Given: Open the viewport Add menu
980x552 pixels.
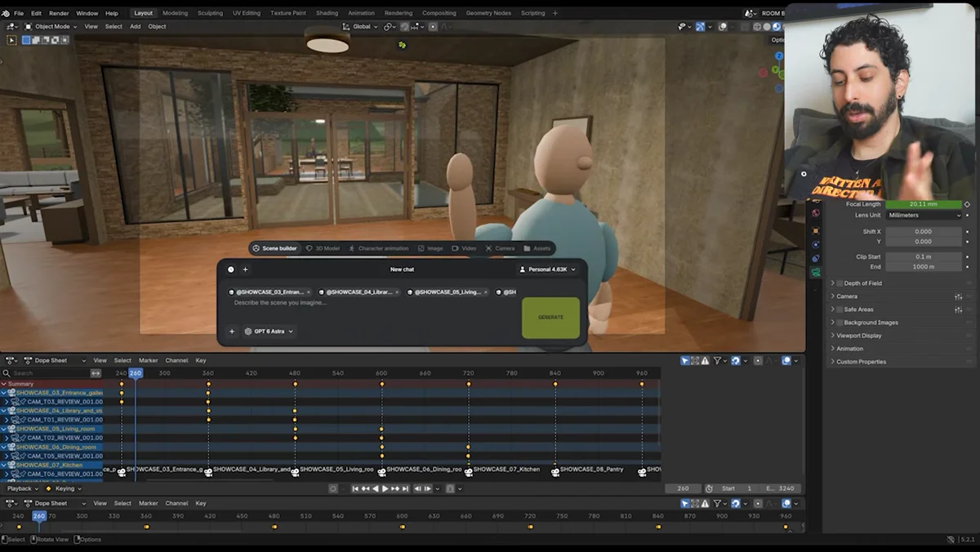Looking at the screenshot, I should point(135,26).
